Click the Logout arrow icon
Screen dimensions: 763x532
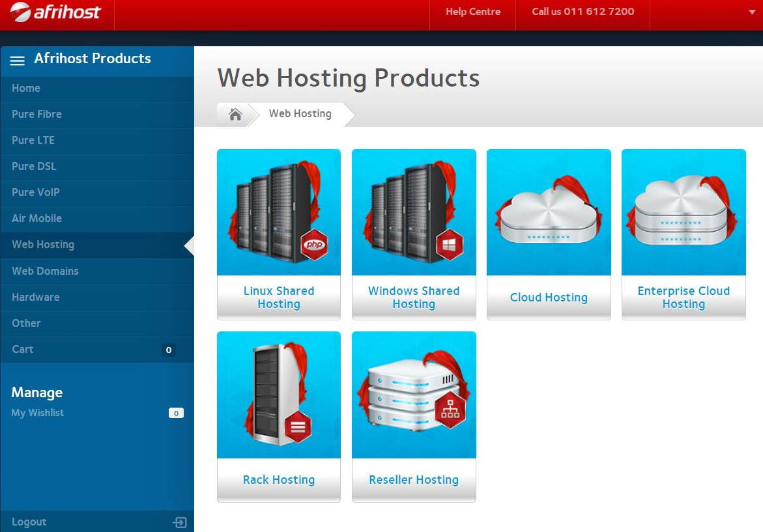click(179, 522)
